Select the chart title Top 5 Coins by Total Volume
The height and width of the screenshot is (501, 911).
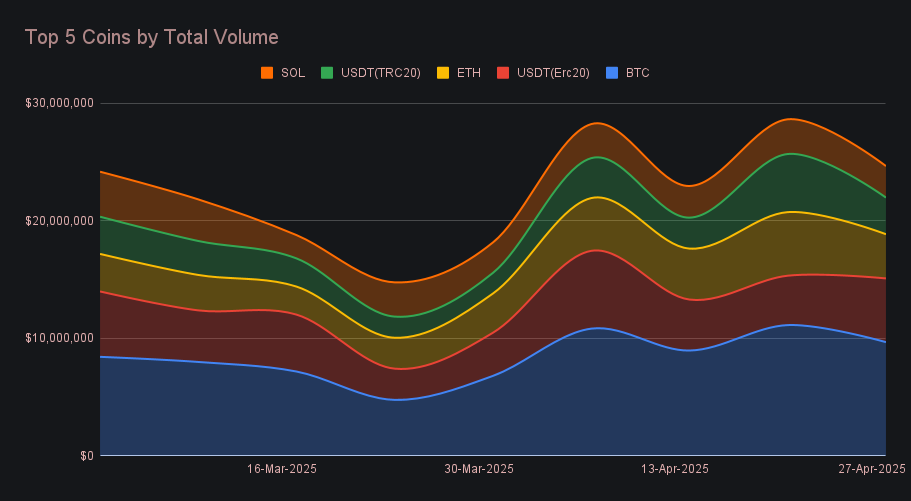pos(151,37)
